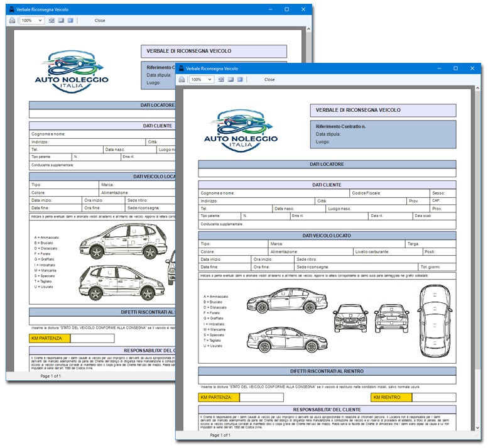The width and height of the screenshot is (488, 448).
Task: Click the printer icon in the back window
Action: [x=12, y=20]
